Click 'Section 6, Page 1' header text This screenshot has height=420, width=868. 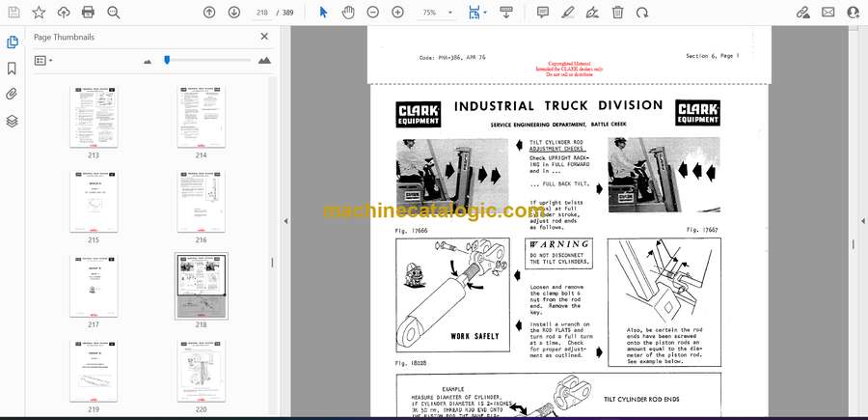pyautogui.click(x=713, y=56)
